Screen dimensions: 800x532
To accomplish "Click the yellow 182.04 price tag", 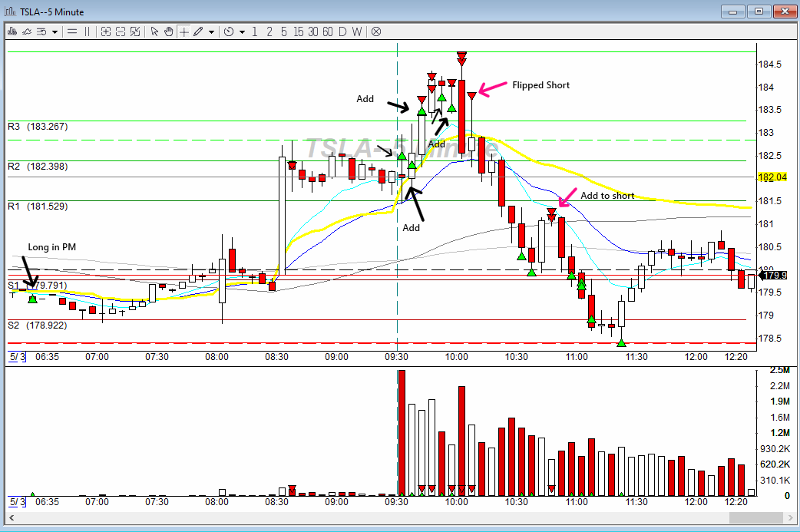I will [x=772, y=177].
